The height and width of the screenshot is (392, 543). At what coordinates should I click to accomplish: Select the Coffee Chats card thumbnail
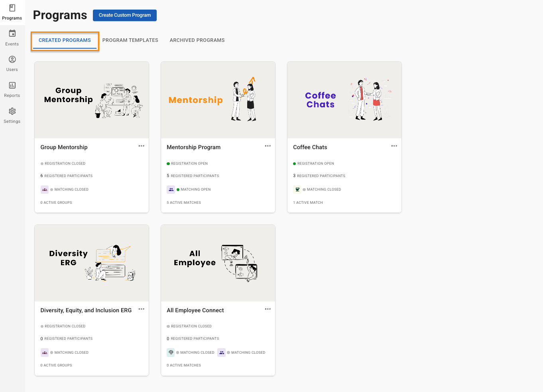[x=344, y=100]
